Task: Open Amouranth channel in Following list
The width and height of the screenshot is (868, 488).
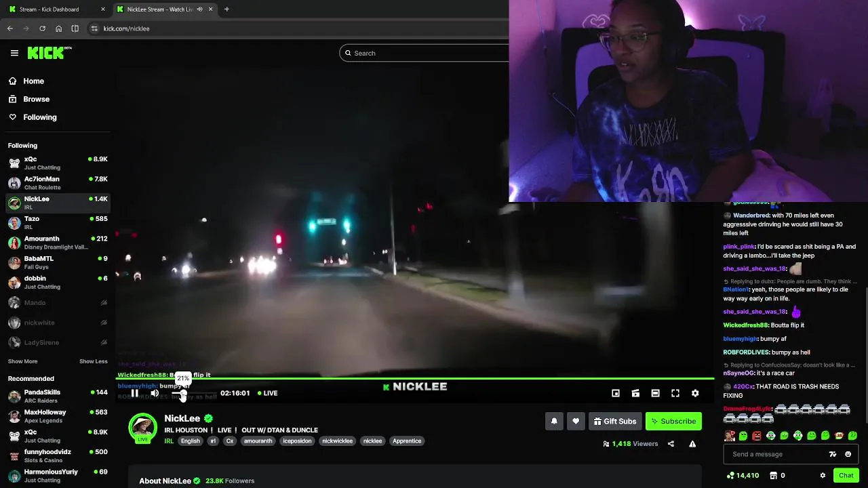Action: [x=58, y=243]
